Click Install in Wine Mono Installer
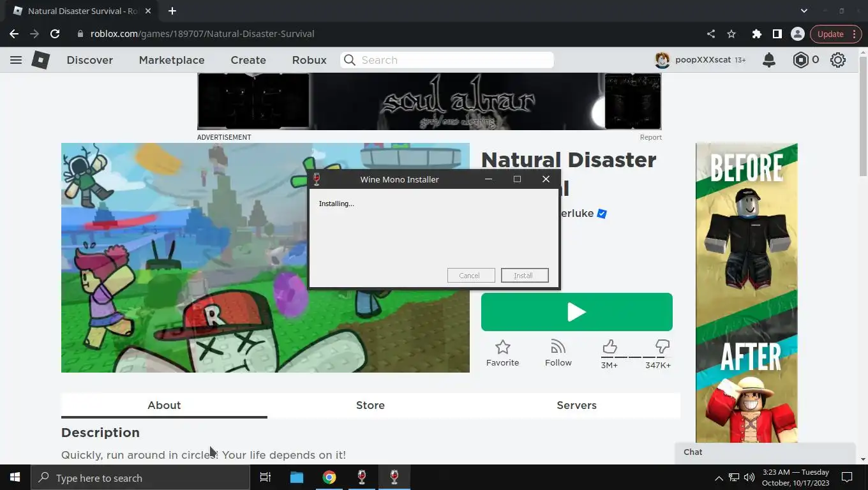 click(x=525, y=276)
